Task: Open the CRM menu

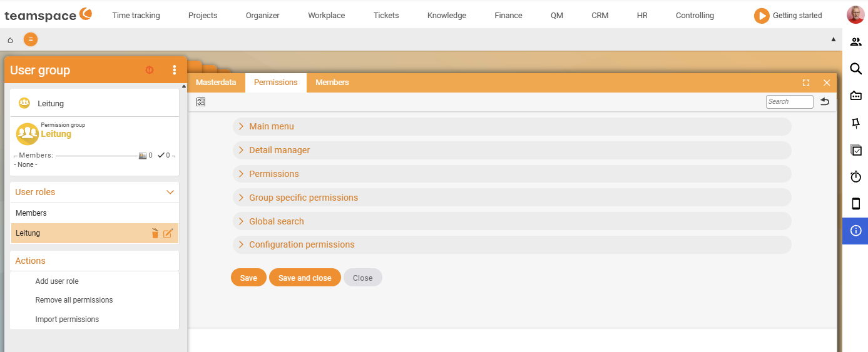Action: point(600,16)
